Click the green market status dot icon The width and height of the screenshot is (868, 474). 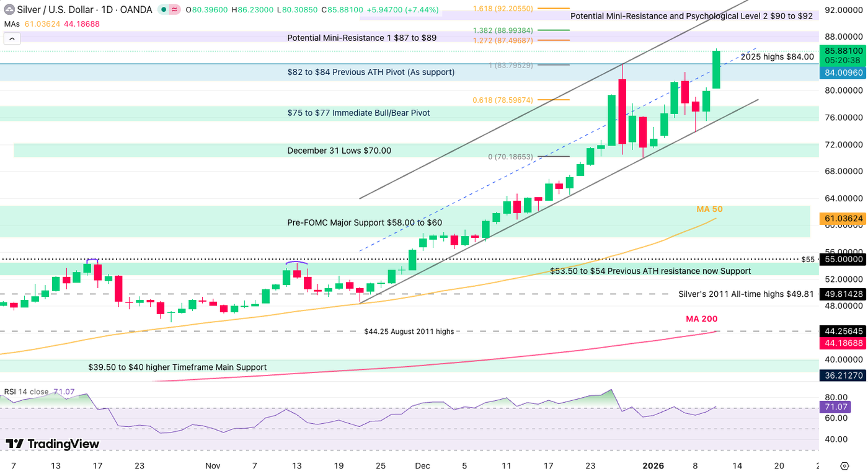pos(164,9)
